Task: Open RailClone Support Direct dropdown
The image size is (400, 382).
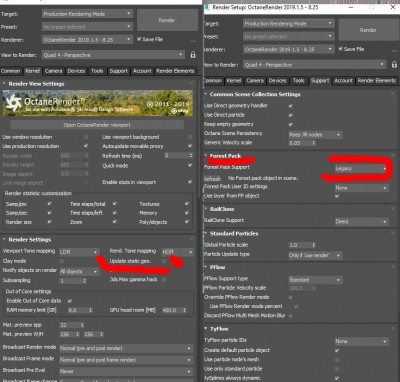Action: coord(362,222)
